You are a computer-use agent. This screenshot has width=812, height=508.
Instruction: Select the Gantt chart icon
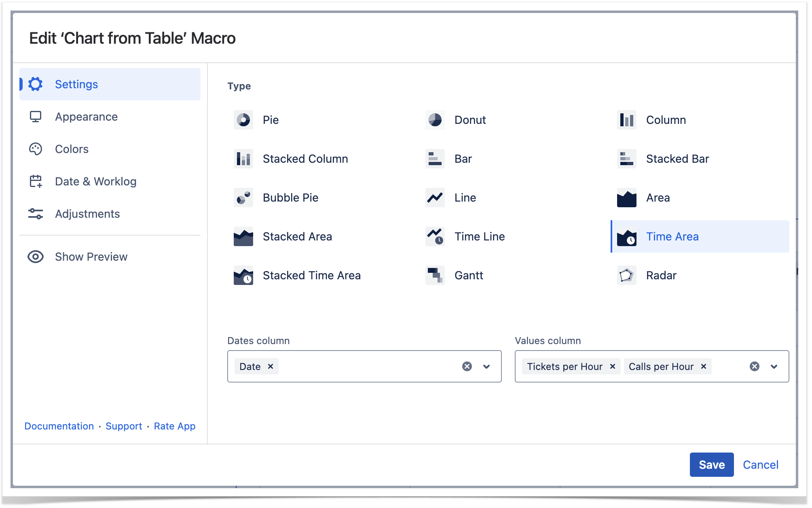[435, 275]
